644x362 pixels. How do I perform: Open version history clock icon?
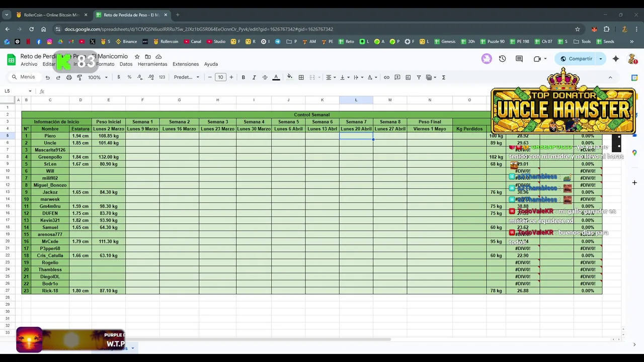click(x=502, y=59)
